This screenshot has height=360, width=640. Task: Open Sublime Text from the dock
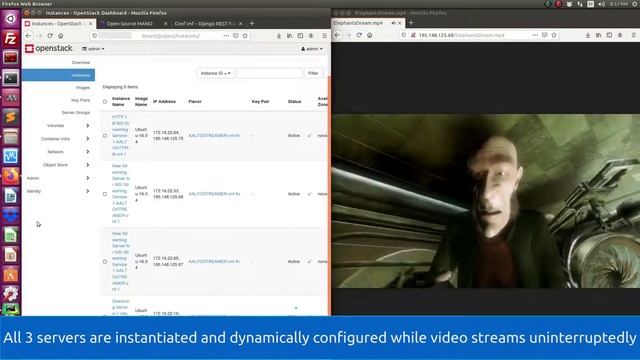(x=11, y=117)
